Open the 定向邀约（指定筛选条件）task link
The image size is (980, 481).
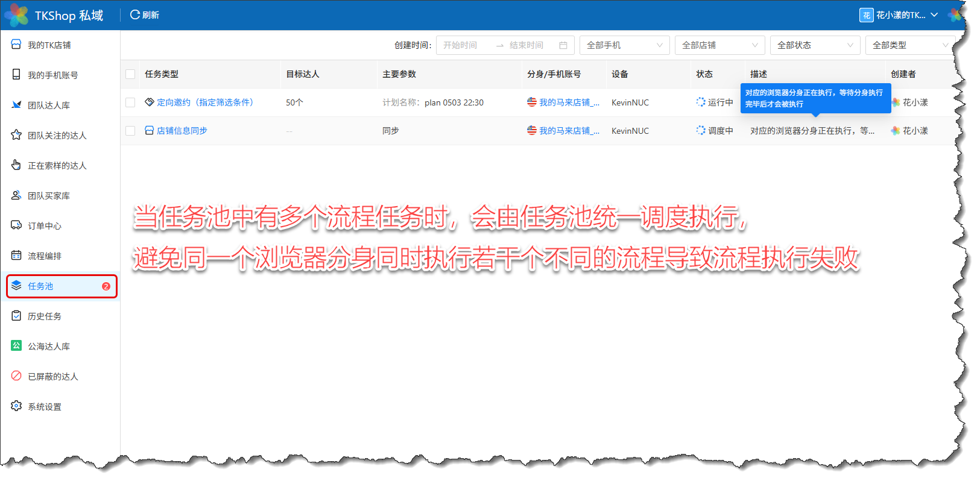coord(206,102)
